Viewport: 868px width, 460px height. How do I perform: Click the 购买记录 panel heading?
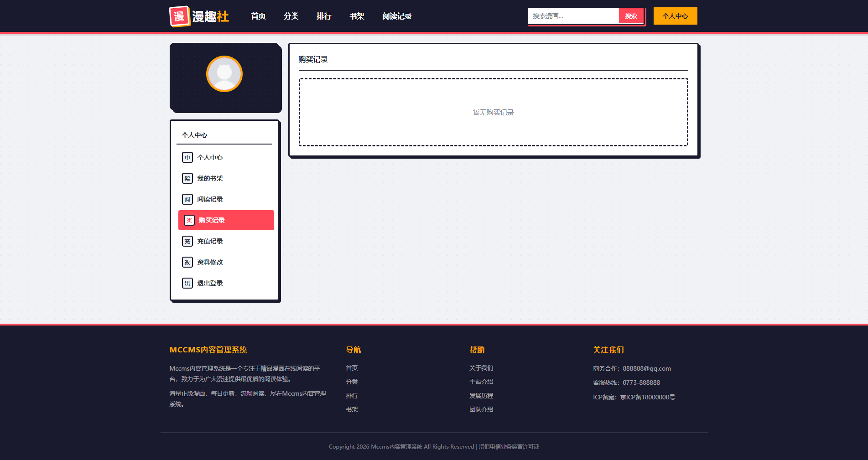pyautogui.click(x=313, y=59)
